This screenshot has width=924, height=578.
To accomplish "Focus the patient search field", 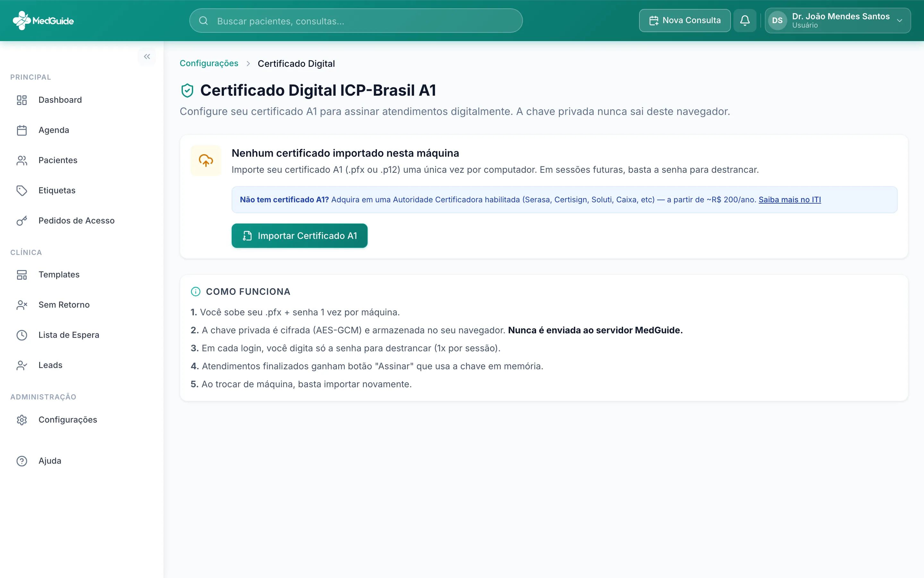I will click(x=356, y=21).
